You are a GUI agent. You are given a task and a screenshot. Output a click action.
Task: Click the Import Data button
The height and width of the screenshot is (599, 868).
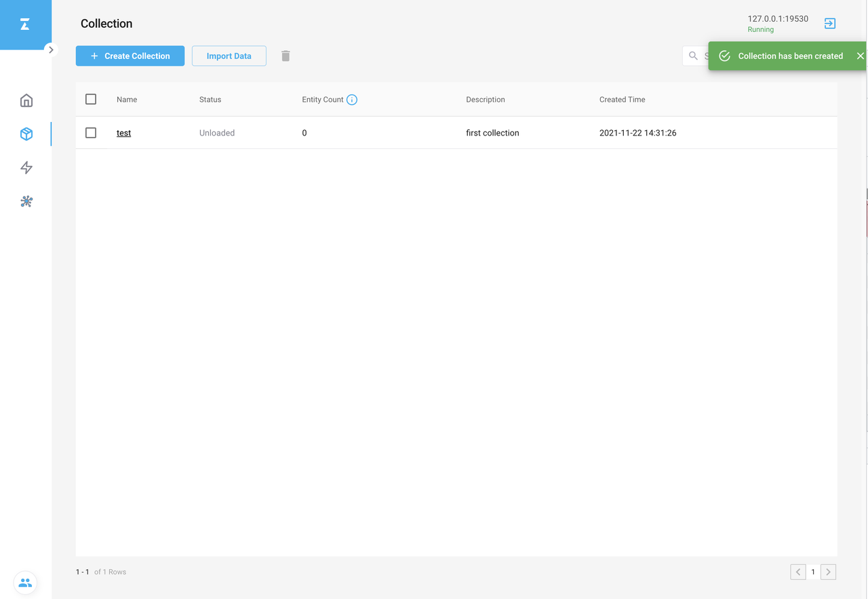point(229,56)
